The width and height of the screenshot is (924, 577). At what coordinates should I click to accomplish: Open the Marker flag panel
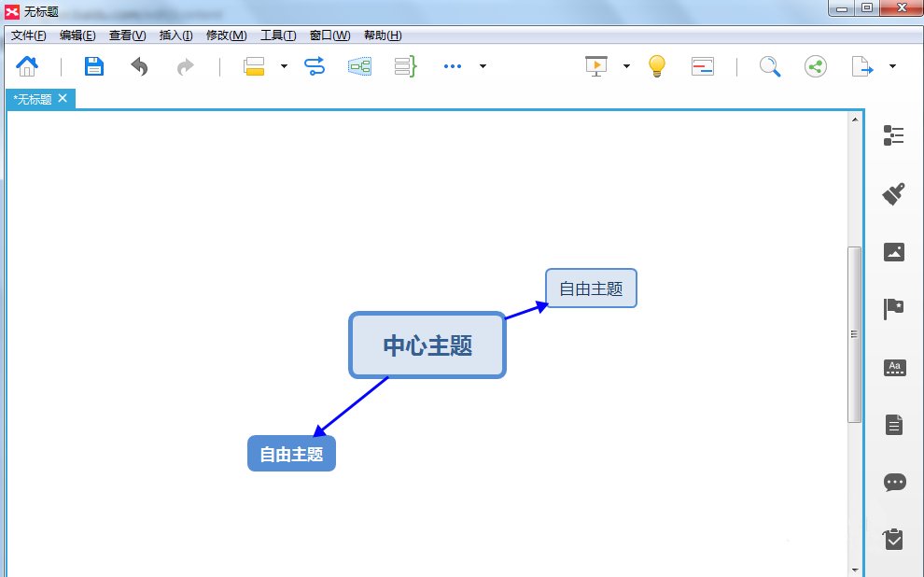point(894,309)
